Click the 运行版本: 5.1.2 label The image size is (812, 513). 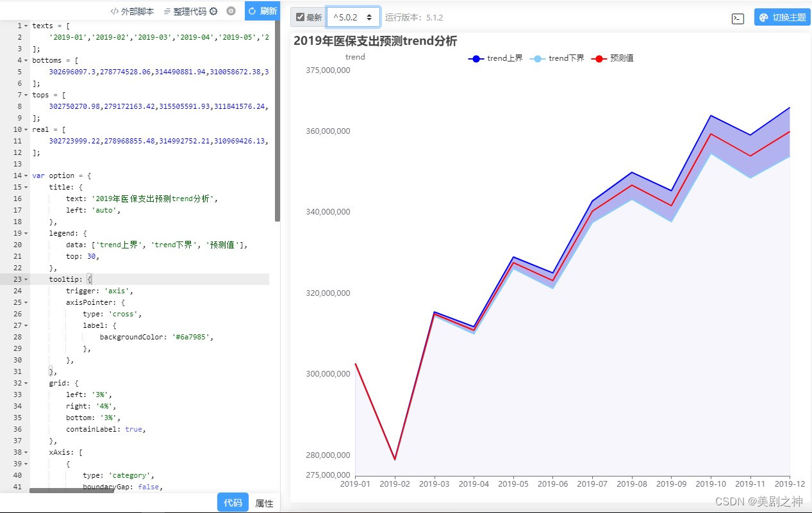click(x=414, y=18)
